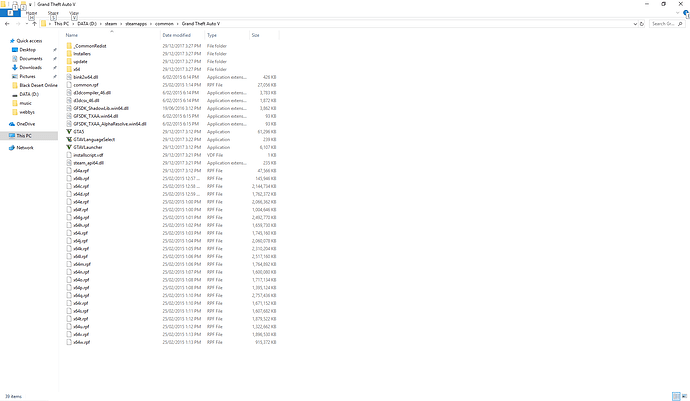Select the x64 folder icon
The height and width of the screenshot is (401, 690).
tap(69, 69)
